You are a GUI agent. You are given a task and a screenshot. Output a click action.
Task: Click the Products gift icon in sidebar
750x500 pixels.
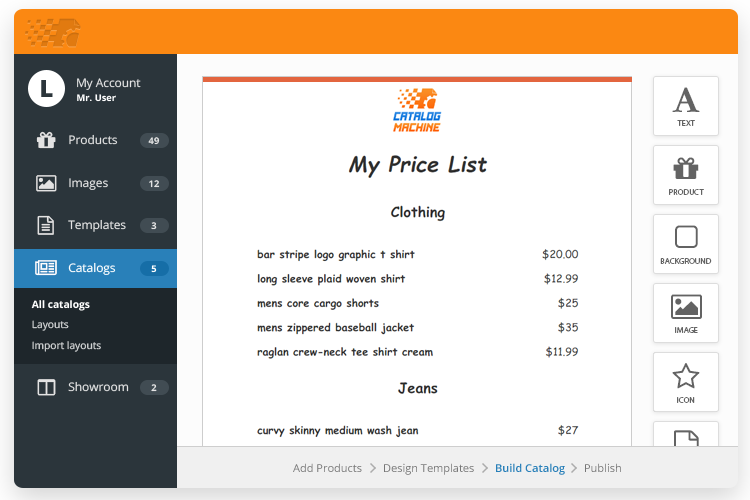click(46, 140)
